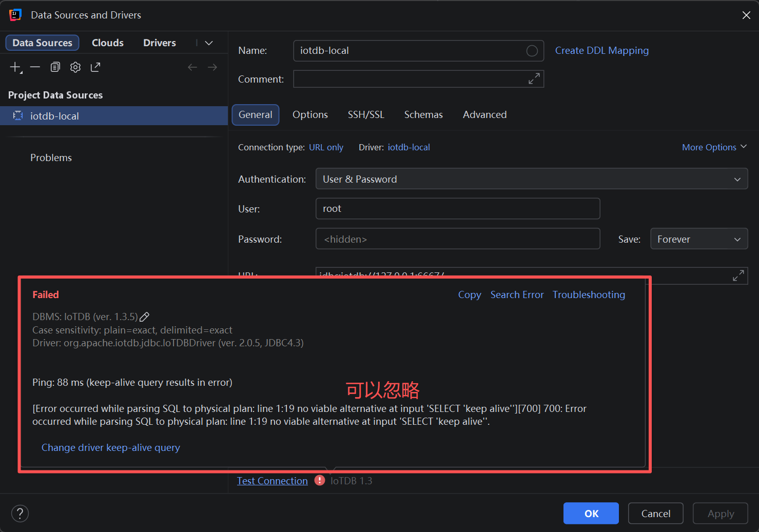Click the Ping: 88 ms line
The image size is (759, 532).
coord(132,382)
